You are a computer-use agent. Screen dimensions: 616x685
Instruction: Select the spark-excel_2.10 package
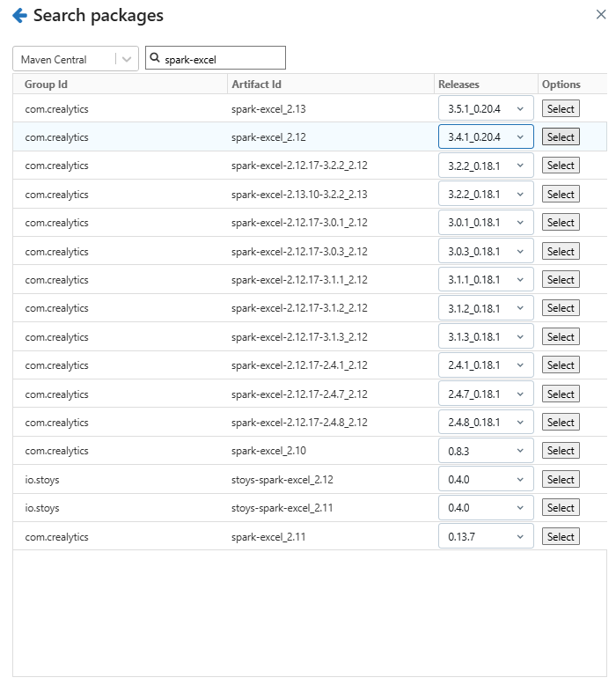[561, 451]
